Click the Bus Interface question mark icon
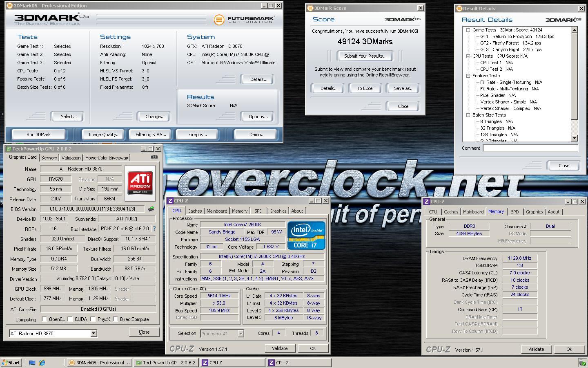Viewport: 588px width, 368px height. coord(154,229)
